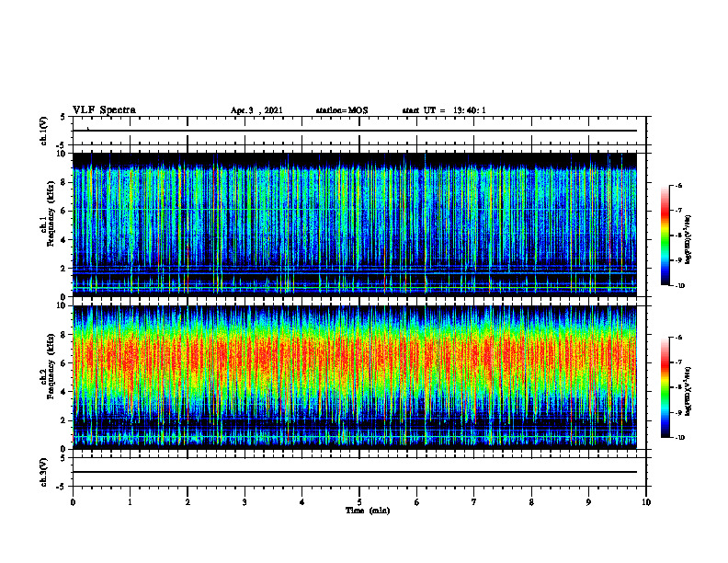
Task: Click the "-6" label on ch.1 color scale
Action: tap(677, 185)
